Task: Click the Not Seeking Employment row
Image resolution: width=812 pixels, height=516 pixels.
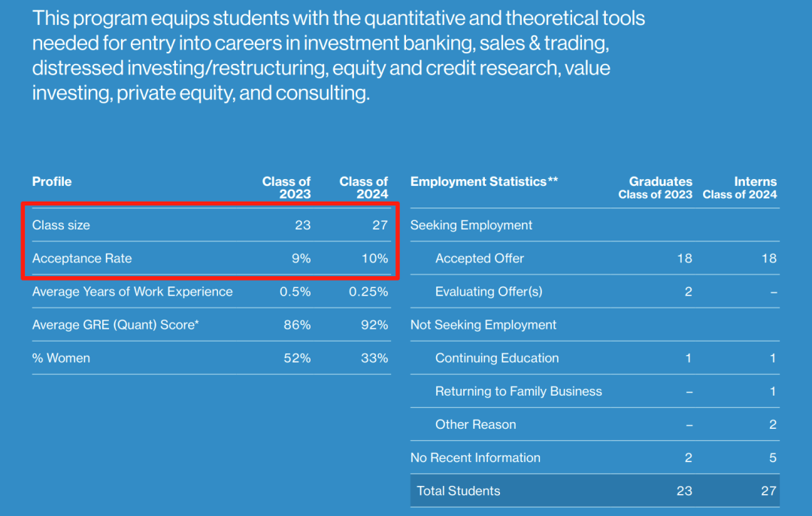Action: click(x=595, y=325)
